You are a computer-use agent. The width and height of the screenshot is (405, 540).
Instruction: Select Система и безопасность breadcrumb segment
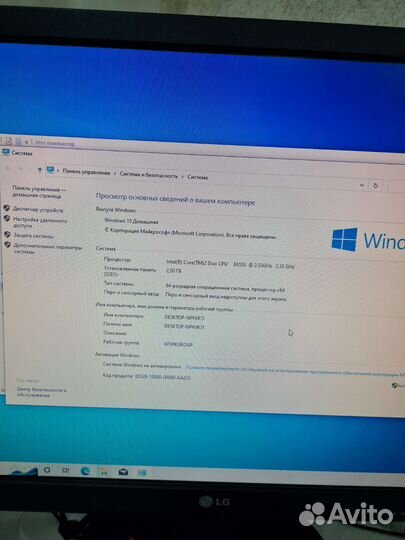click(x=149, y=175)
